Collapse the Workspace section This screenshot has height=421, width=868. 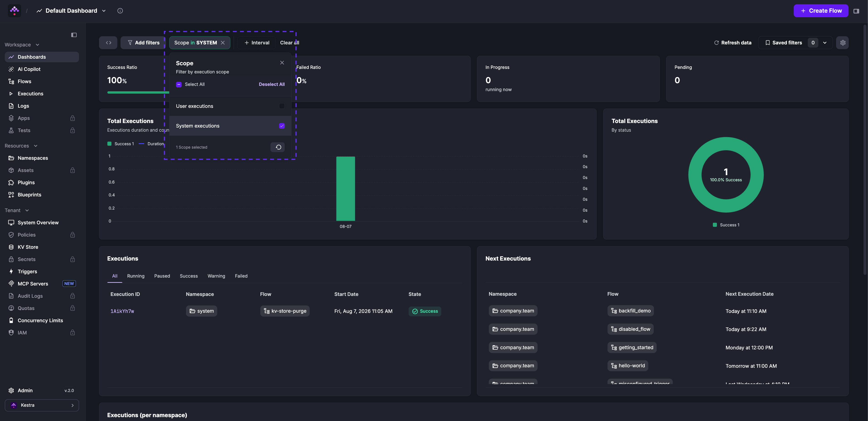coord(22,45)
